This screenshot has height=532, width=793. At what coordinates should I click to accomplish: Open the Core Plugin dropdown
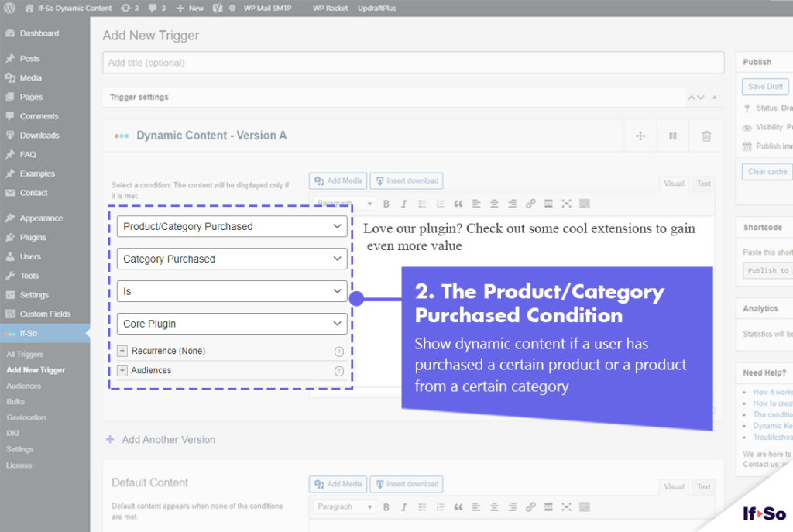pyautogui.click(x=232, y=324)
